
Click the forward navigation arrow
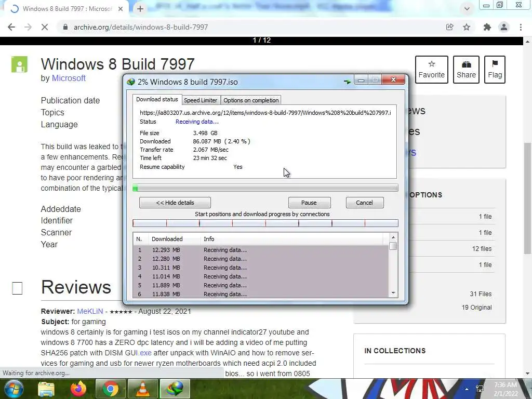(x=28, y=27)
